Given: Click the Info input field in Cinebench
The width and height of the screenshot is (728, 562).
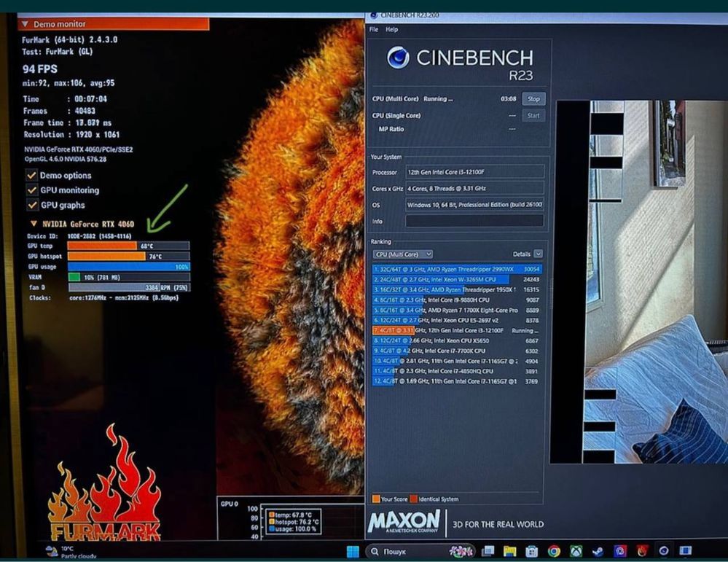Looking at the screenshot, I should (474, 221).
